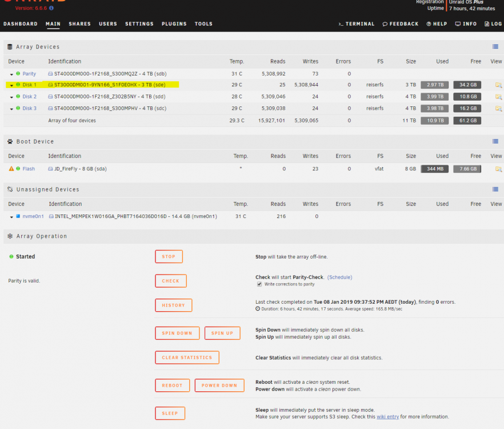The image size is (504, 429).
Task: Expand the Disk 2 device row arrow
Action: pos(11,97)
